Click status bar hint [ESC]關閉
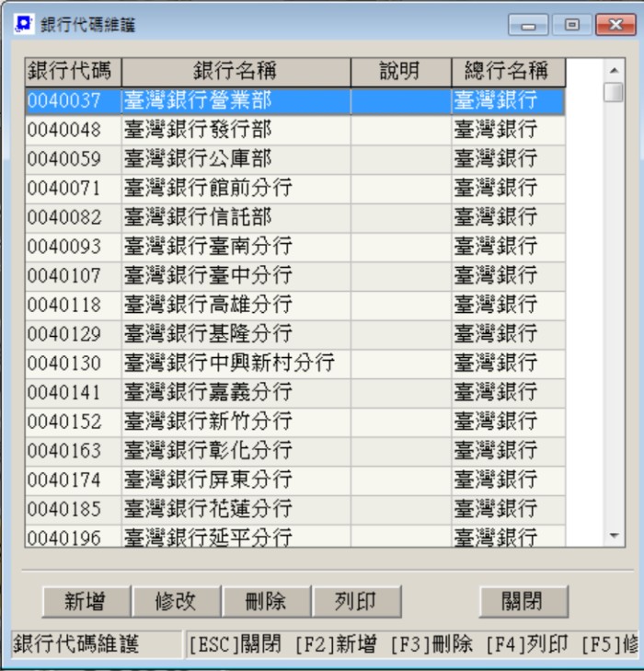The width and height of the screenshot is (644, 671). pyautogui.click(x=235, y=644)
